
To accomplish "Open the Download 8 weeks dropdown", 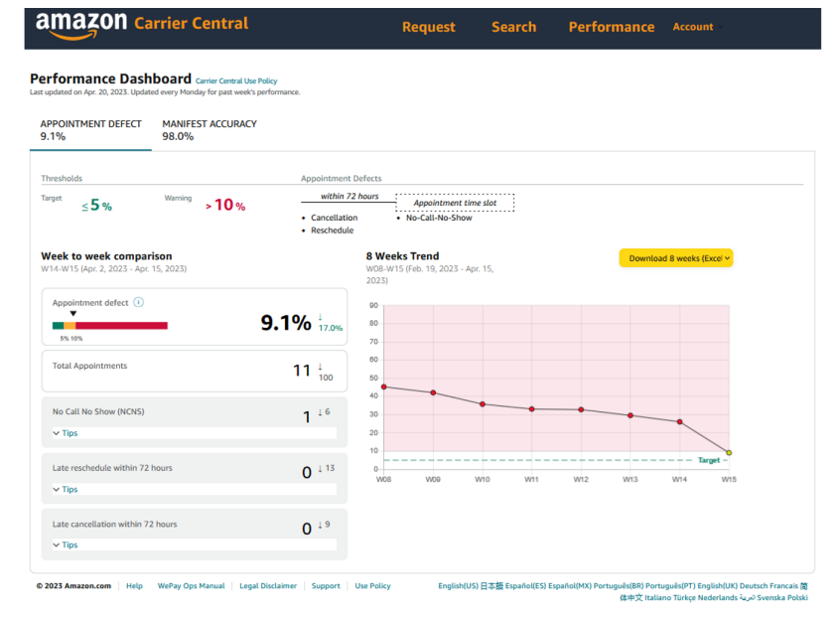I will click(x=675, y=258).
